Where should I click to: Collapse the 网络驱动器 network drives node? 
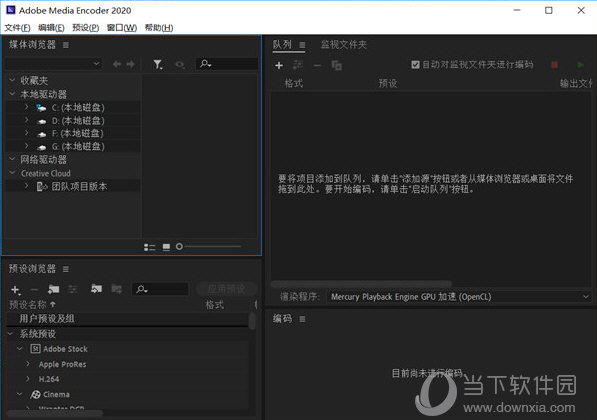[12, 159]
